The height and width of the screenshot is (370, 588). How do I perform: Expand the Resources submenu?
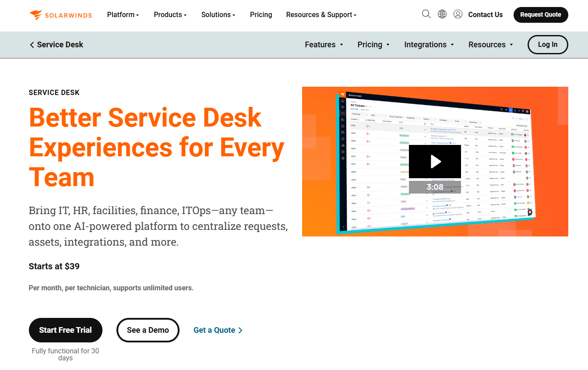(x=491, y=45)
